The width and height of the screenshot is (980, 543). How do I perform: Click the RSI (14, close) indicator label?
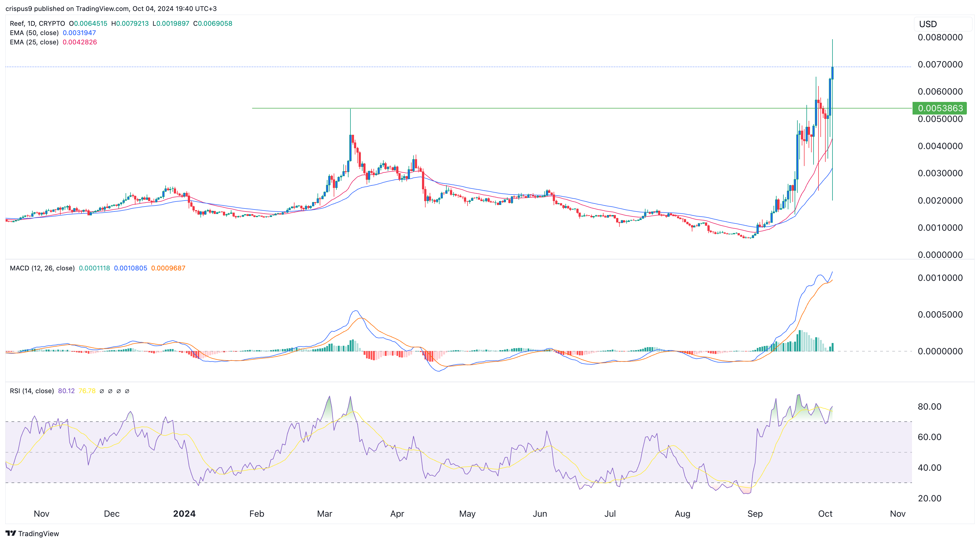[x=32, y=391]
